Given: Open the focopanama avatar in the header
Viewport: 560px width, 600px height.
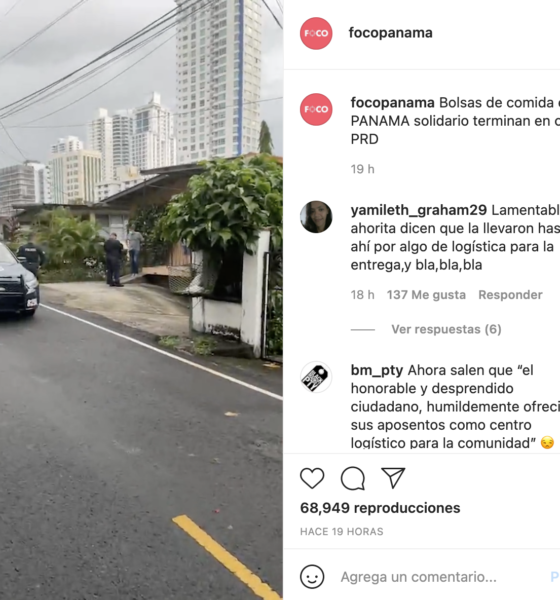Looking at the screenshot, I should 316,33.
